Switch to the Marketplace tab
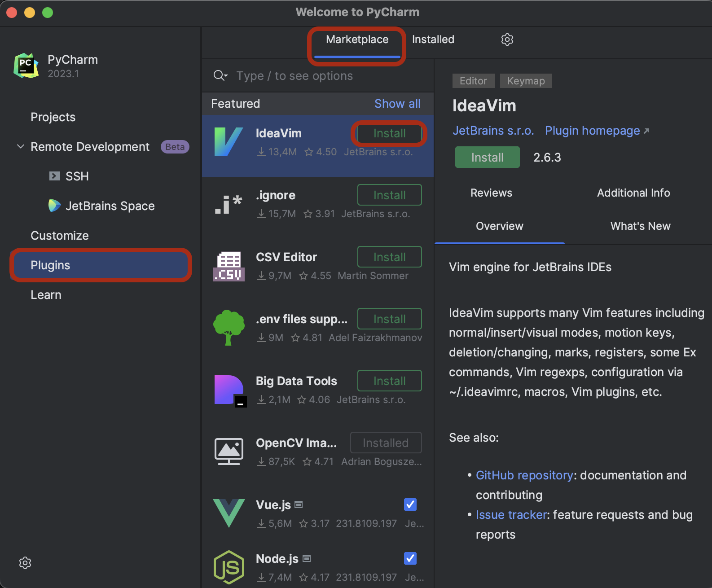This screenshot has height=588, width=712. click(x=357, y=39)
